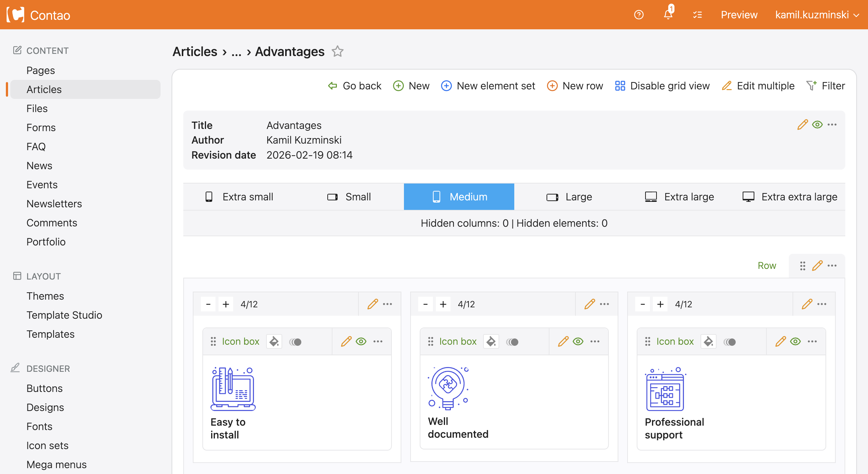Viewport: 868px width, 474px height.
Task: Edit the article header with pencil icon
Action: tap(802, 125)
